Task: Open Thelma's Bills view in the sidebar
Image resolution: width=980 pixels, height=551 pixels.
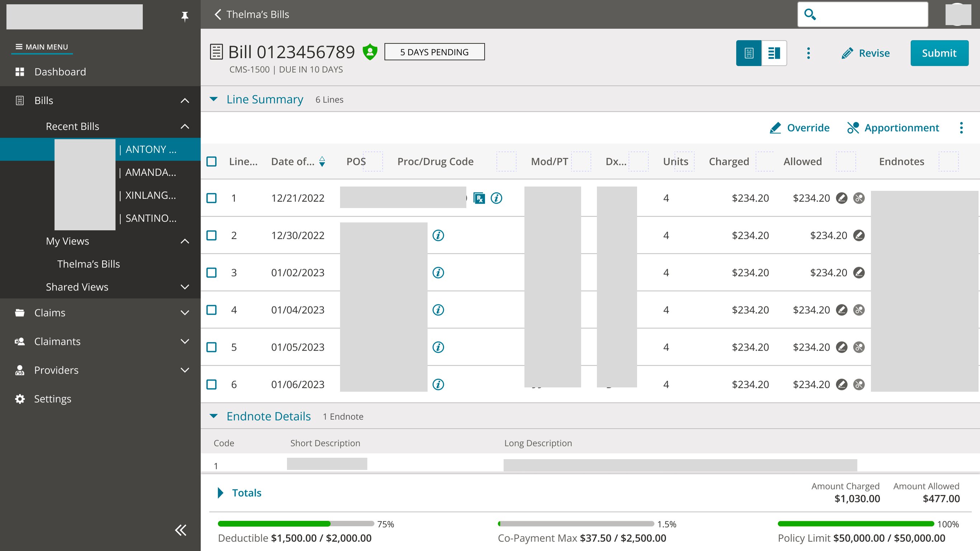Action: [88, 264]
